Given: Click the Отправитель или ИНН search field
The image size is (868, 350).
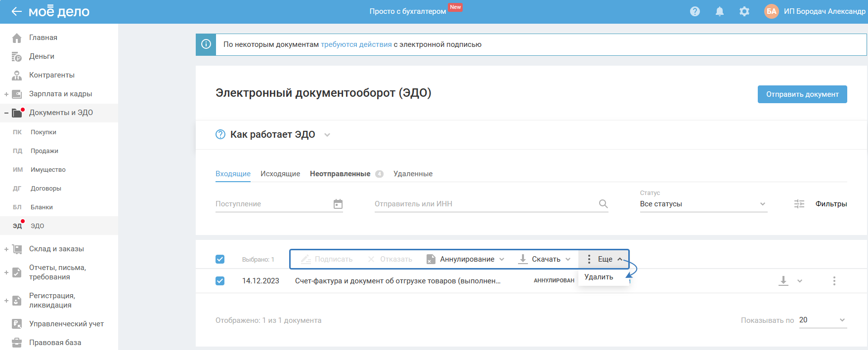Looking at the screenshot, I should 491,204.
